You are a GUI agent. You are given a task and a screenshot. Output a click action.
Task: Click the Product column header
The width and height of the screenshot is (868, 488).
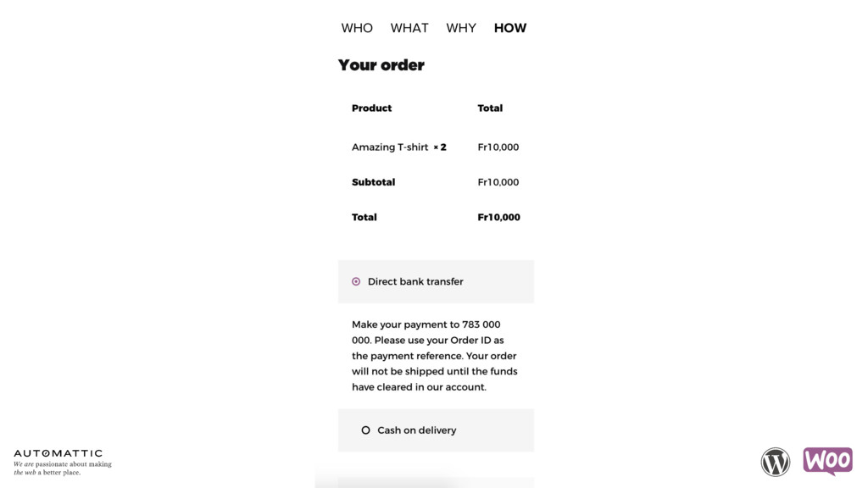click(371, 108)
